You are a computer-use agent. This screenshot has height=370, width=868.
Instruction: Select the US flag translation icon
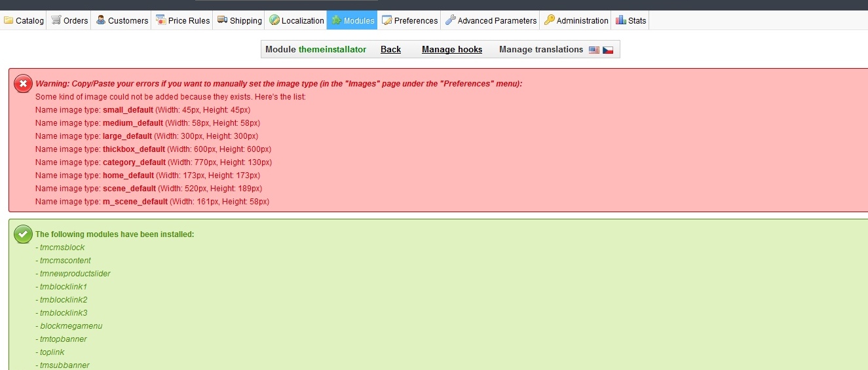(594, 50)
